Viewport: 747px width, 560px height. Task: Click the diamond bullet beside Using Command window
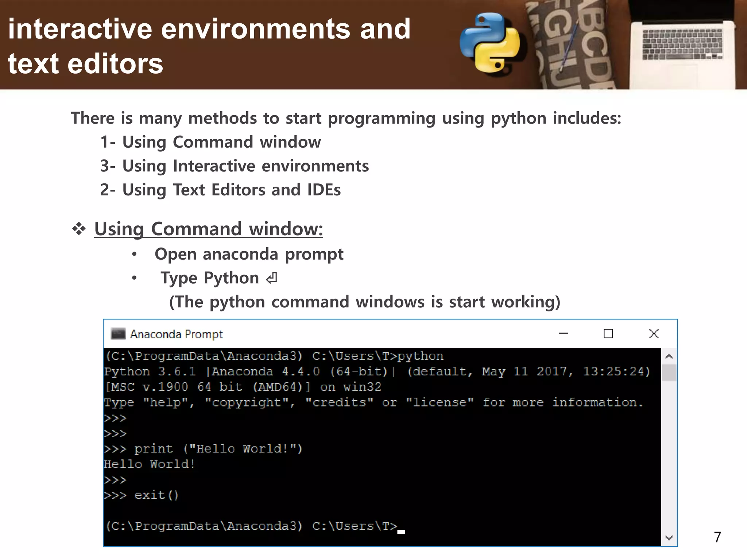pyautogui.click(x=79, y=229)
